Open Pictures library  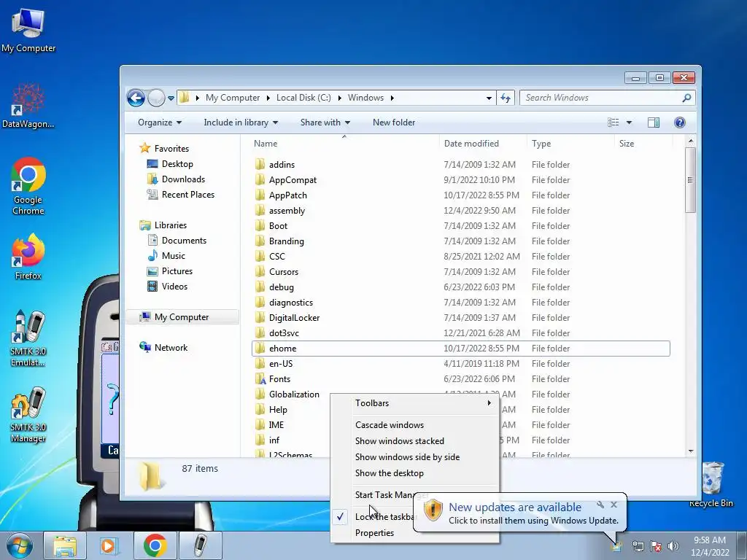(177, 271)
